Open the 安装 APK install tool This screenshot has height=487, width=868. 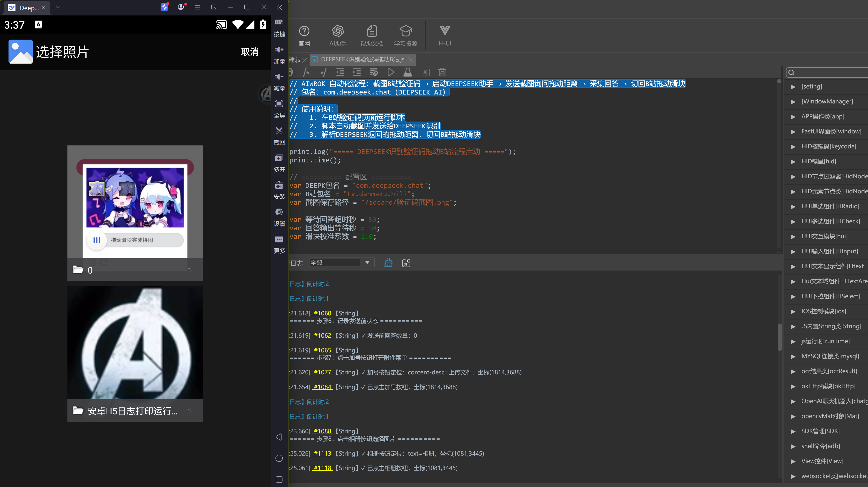click(279, 190)
